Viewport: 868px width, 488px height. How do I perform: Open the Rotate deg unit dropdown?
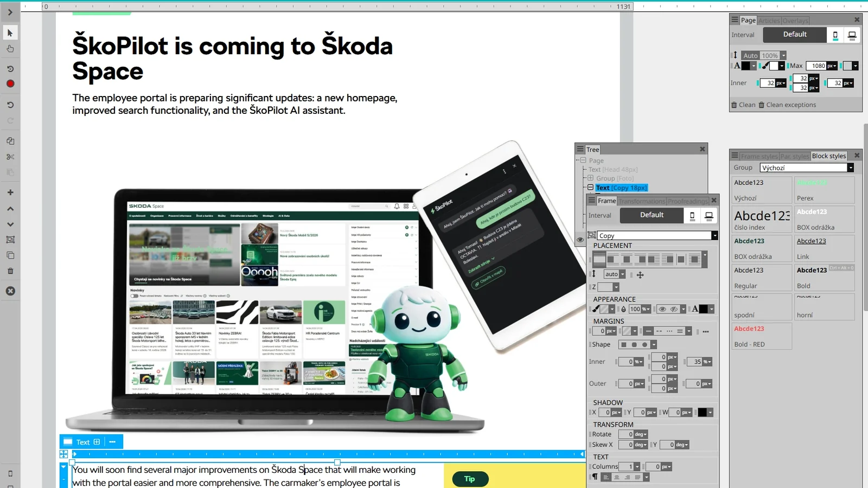pyautogui.click(x=641, y=434)
